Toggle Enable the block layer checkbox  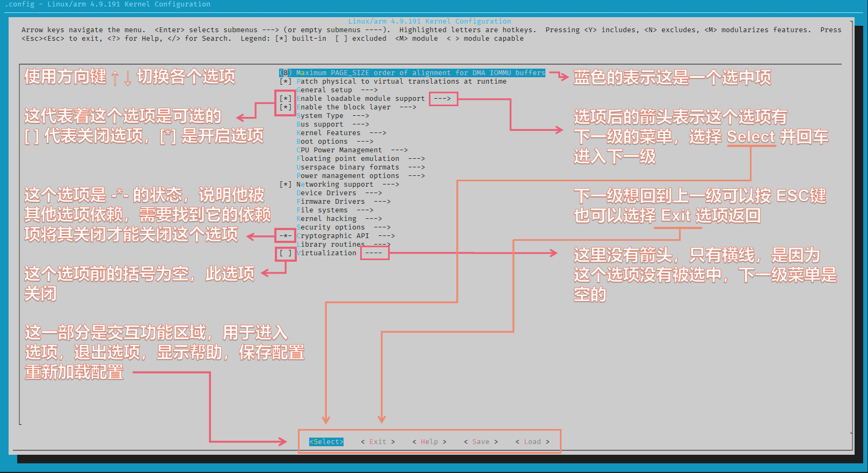click(x=286, y=107)
